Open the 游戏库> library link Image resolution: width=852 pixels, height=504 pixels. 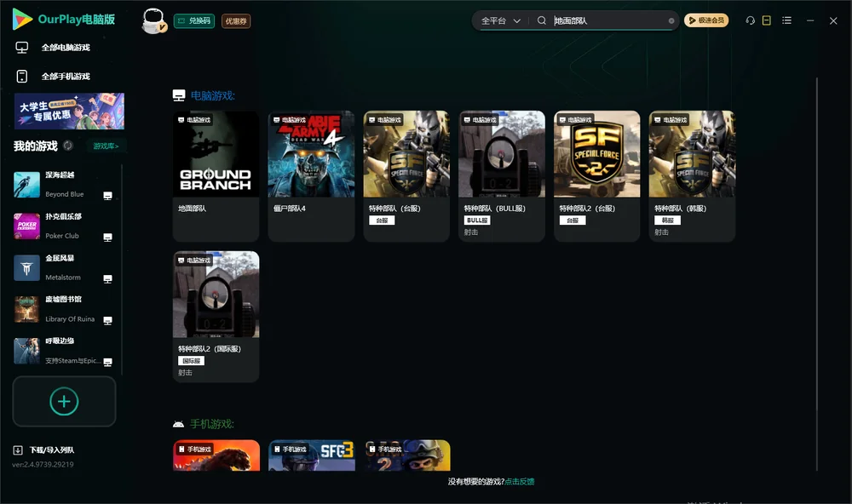tap(106, 146)
